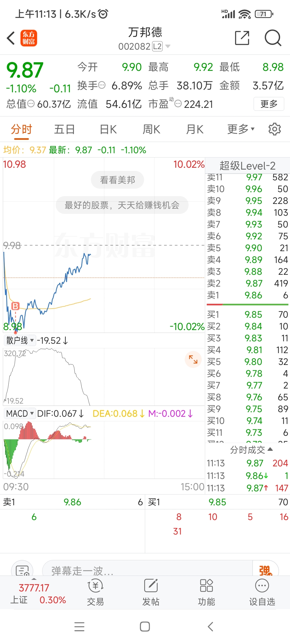290x644 pixels.
Task: Tap the Android recent apps menu icon
Action: coord(79,627)
